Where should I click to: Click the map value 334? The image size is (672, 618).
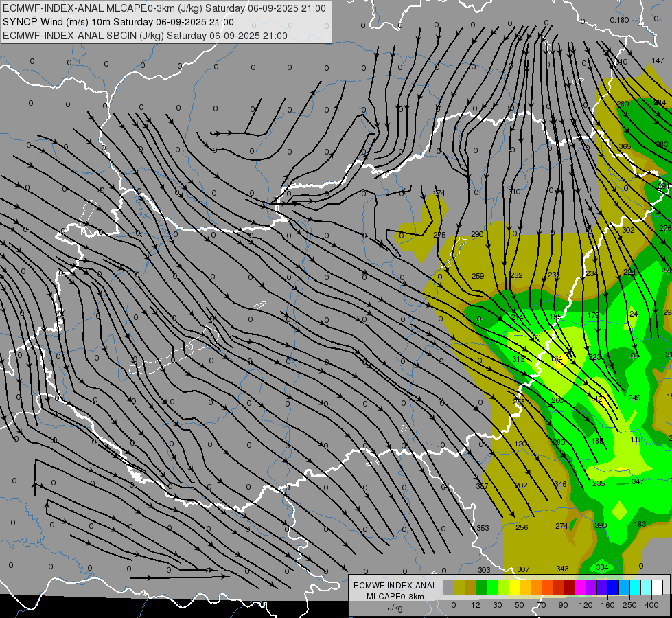602,567
